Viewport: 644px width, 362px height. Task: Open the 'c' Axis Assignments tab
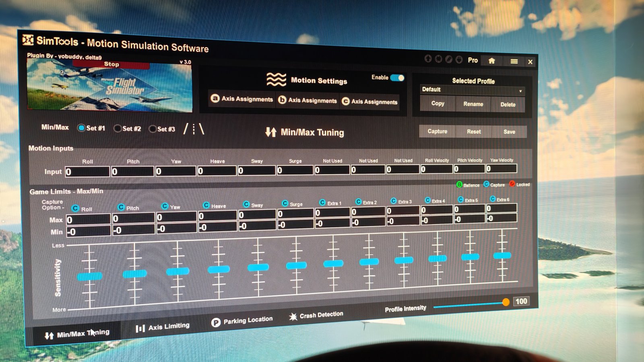[369, 102]
